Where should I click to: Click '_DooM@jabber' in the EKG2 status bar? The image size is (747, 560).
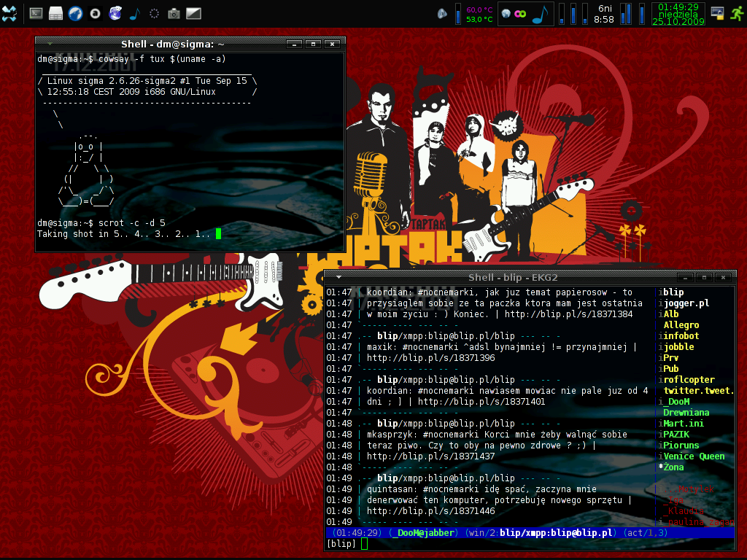coord(424,533)
